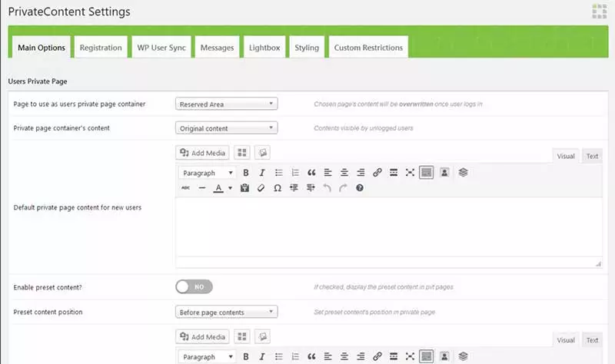Open Before page contents position dropdown
This screenshot has width=615, height=364.
226,312
